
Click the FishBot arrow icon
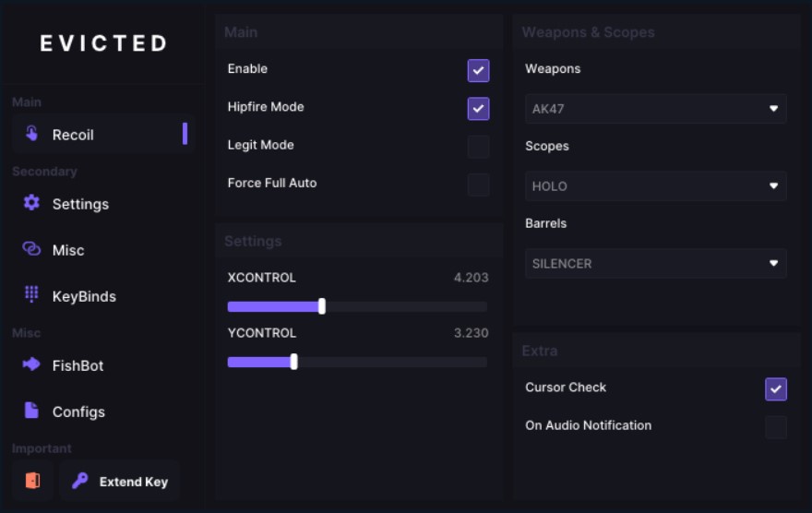[x=32, y=364]
